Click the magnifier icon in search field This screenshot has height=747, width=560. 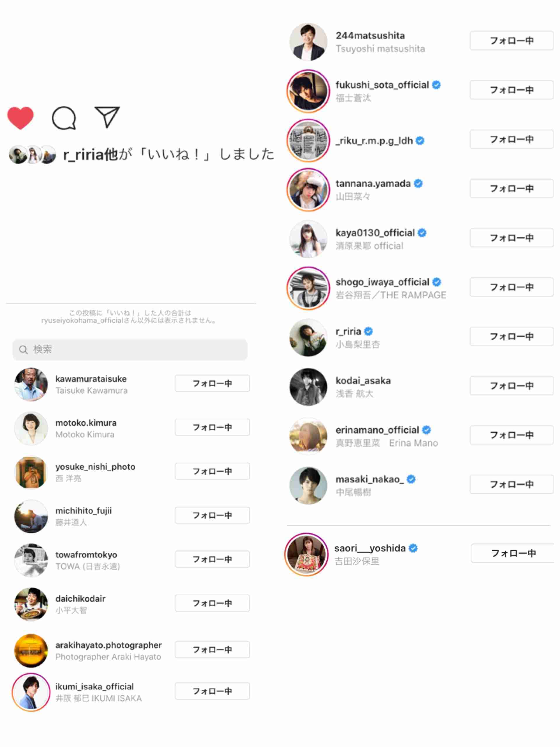coord(23,350)
